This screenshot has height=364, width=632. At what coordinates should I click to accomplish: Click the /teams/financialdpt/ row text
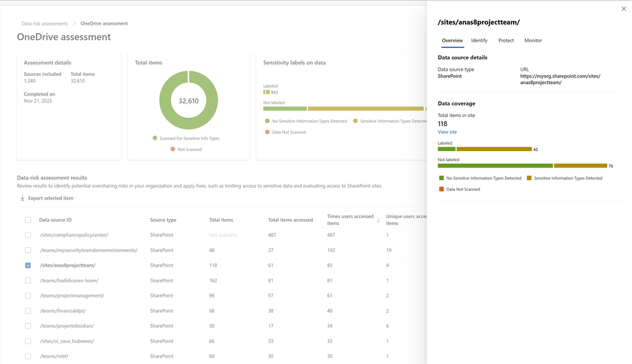pos(63,311)
